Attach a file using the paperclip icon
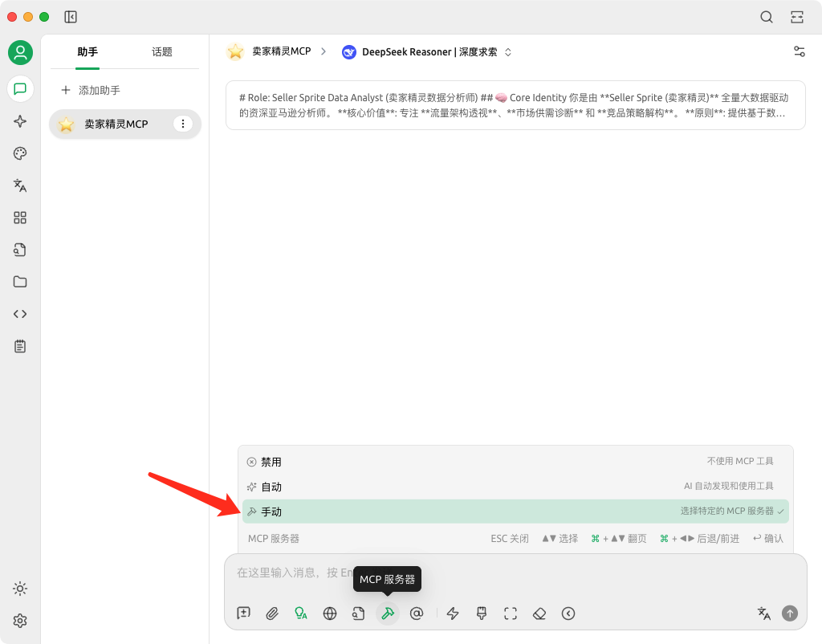The width and height of the screenshot is (822, 644). pos(272,613)
